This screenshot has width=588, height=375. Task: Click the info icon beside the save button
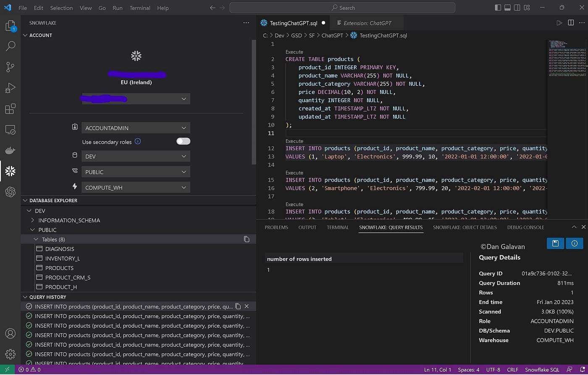pyautogui.click(x=575, y=243)
